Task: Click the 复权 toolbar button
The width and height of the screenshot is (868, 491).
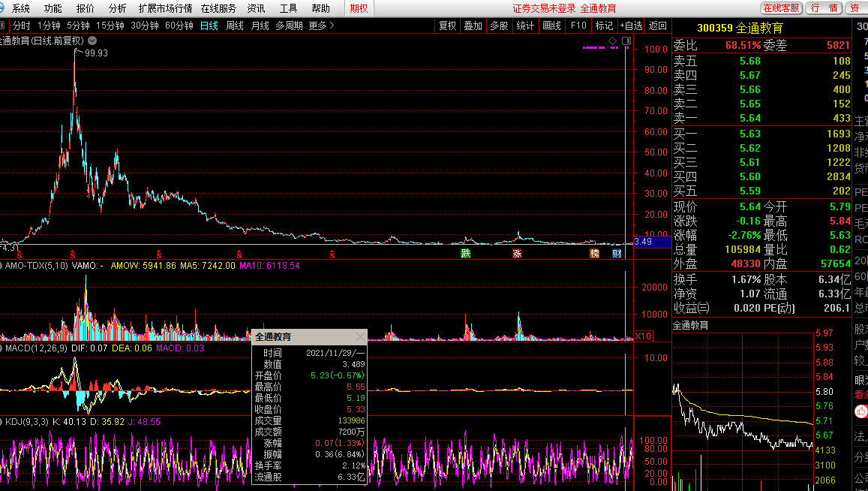Action: (x=447, y=26)
